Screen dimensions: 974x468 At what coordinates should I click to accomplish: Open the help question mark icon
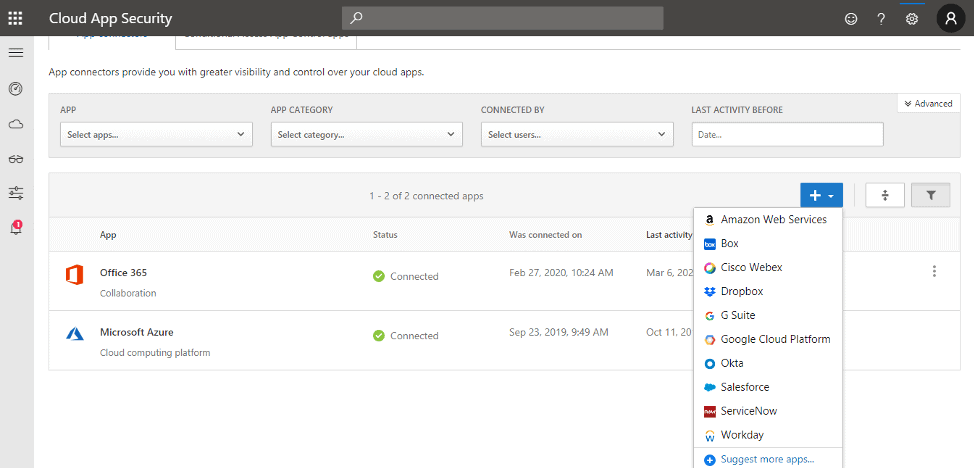pos(881,19)
